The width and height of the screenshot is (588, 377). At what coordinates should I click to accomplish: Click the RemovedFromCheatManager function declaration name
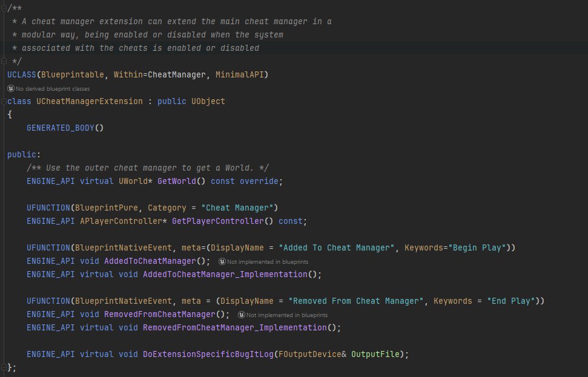(160, 314)
